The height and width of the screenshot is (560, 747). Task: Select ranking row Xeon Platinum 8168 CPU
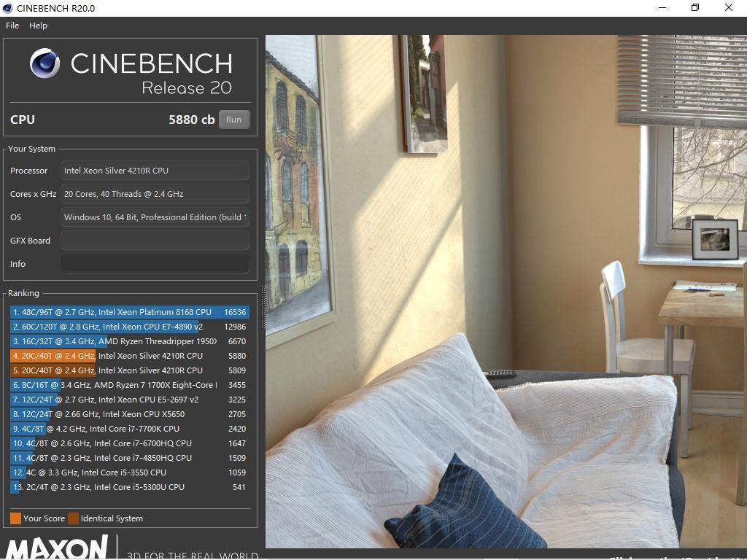(x=130, y=312)
